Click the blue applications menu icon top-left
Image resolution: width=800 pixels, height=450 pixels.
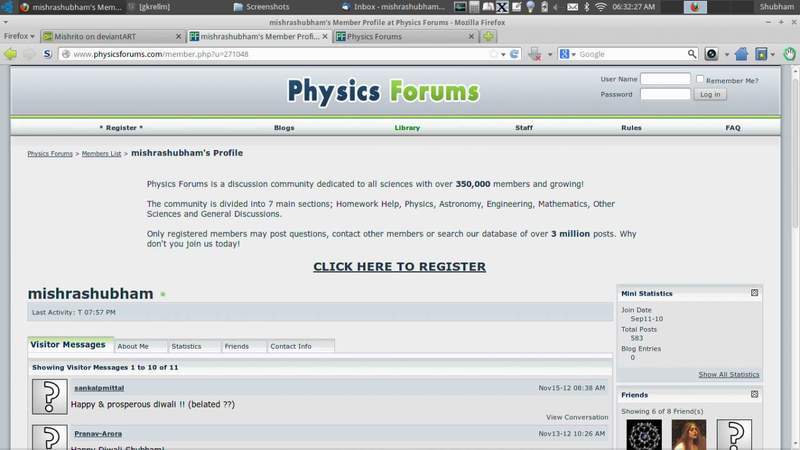pos(7,7)
